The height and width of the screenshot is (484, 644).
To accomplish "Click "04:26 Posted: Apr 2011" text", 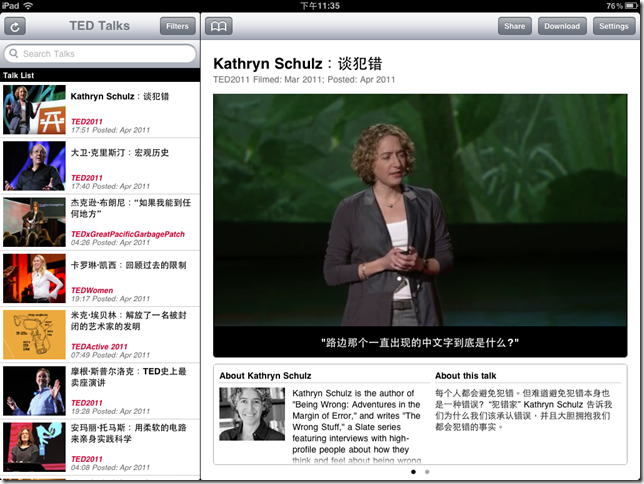I will pos(110,243).
